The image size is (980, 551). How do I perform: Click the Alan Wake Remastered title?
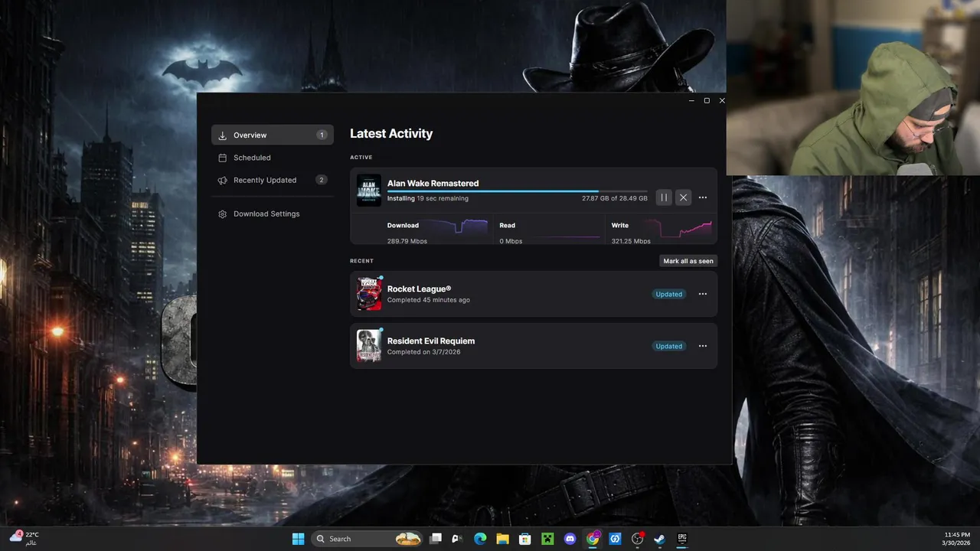[x=433, y=183]
